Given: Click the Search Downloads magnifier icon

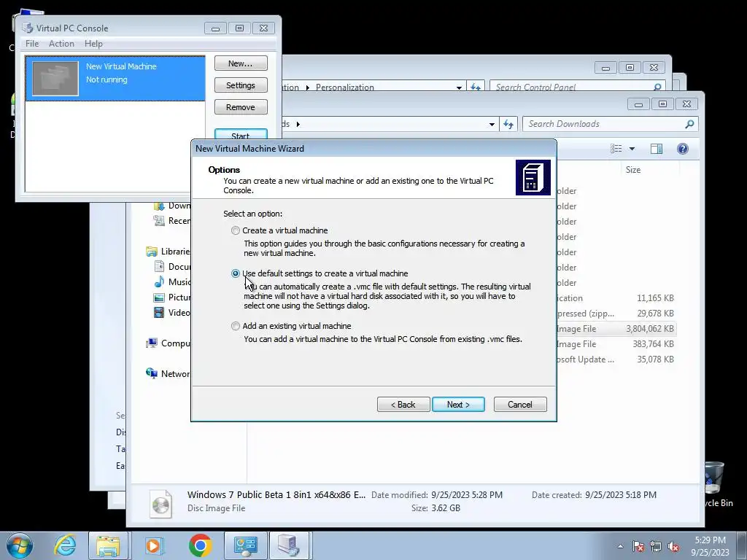Looking at the screenshot, I should pos(689,124).
